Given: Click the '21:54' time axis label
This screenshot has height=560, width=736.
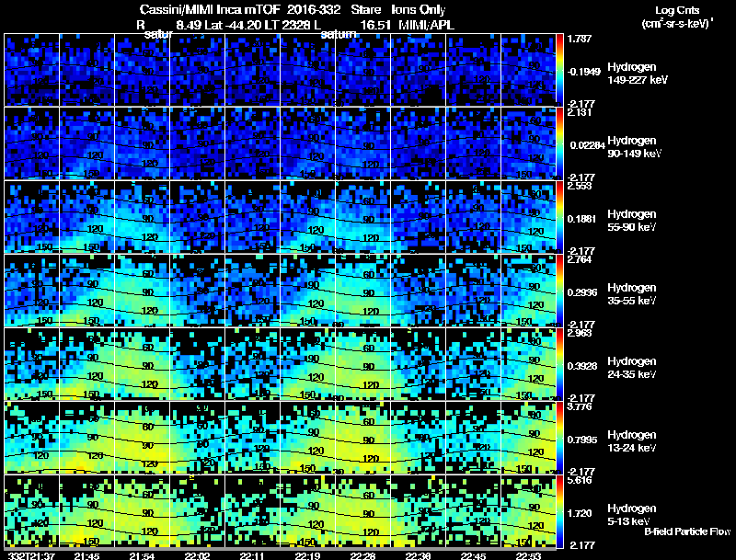Looking at the screenshot, I should (x=143, y=556).
